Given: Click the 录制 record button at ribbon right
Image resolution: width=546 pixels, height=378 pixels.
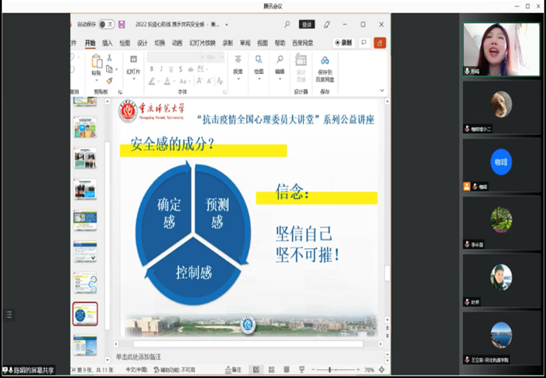Looking at the screenshot, I should [x=343, y=43].
